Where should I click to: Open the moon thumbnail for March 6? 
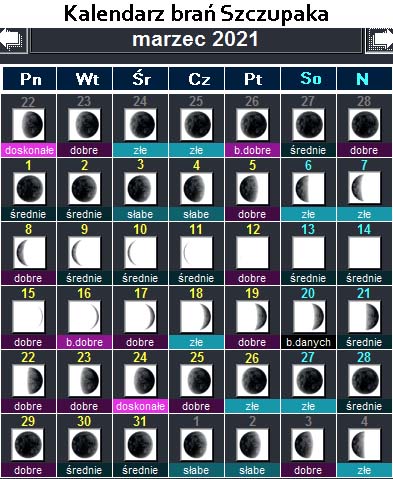click(308, 188)
